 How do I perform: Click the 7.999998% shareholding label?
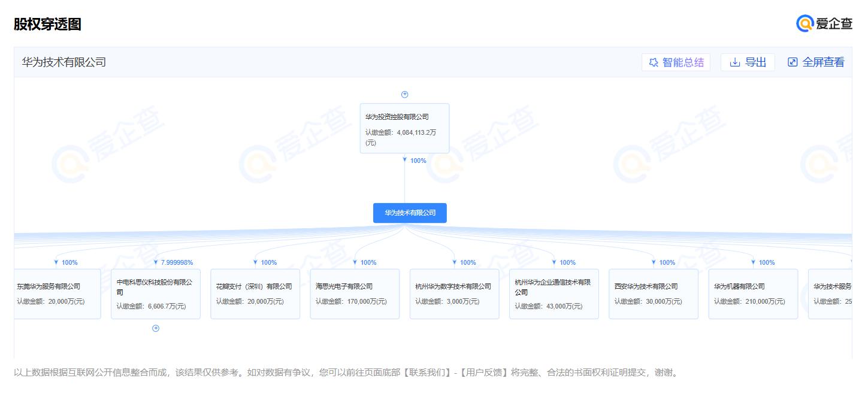pos(177,262)
